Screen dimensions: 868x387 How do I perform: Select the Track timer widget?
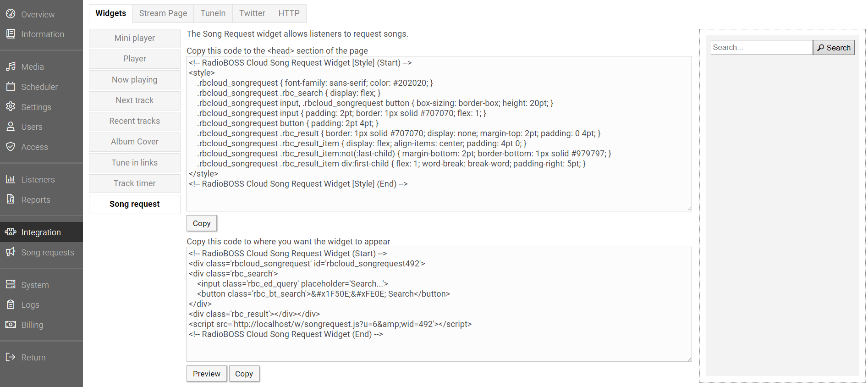pos(135,183)
